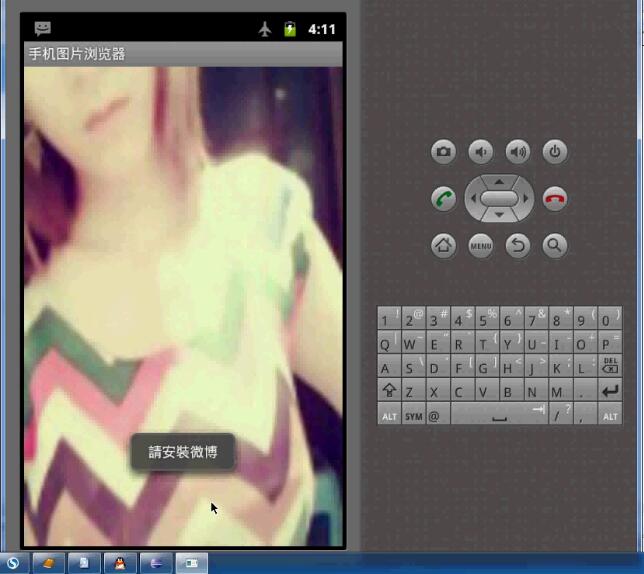Click the period key on keyboard
Screen dimensions: 644x574
click(585, 390)
